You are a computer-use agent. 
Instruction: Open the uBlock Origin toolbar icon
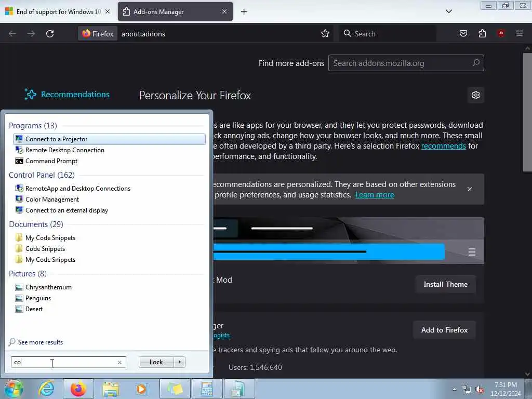click(x=501, y=33)
